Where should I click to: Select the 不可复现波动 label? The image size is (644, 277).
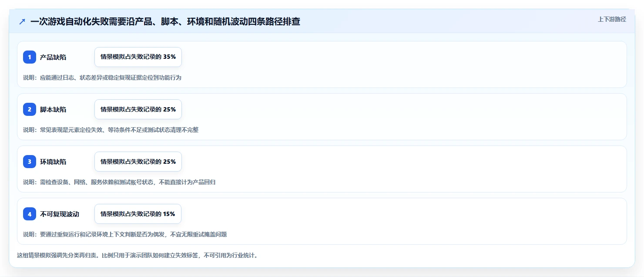pyautogui.click(x=60, y=214)
